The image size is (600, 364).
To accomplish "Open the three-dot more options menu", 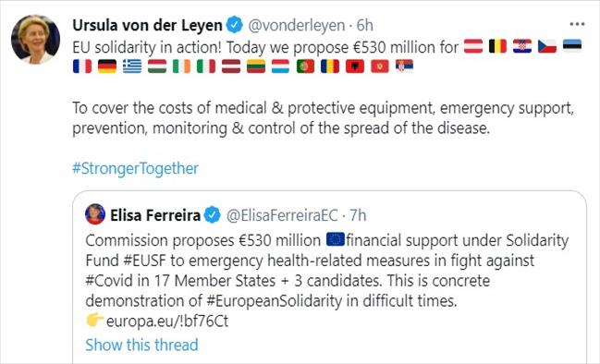I will 577,24.
